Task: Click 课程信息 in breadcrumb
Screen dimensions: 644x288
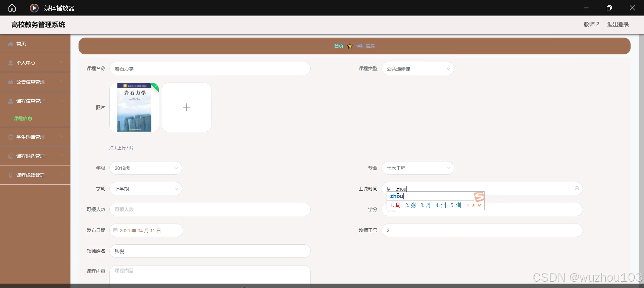Action: (x=365, y=46)
